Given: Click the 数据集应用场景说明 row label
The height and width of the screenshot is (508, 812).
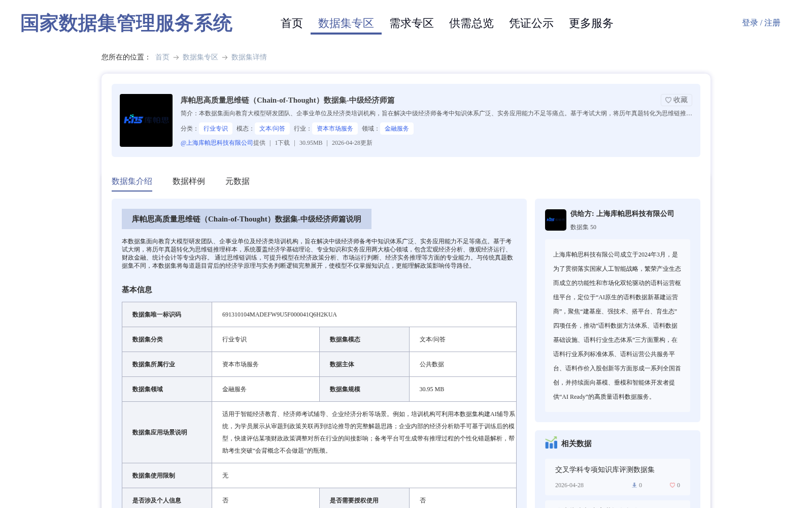Looking at the screenshot, I should coord(160,432).
